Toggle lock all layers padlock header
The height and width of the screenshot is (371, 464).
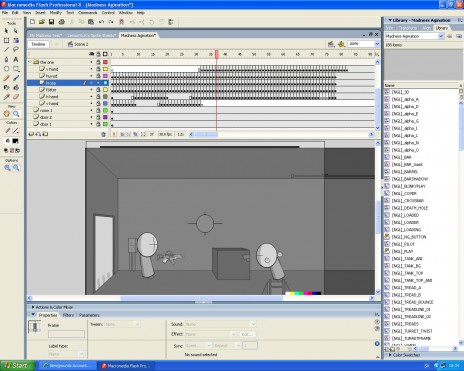[x=98, y=54]
